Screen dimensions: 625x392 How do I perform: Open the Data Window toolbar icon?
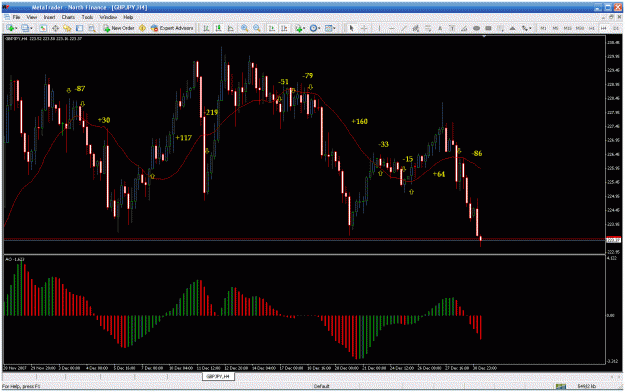pyautogui.click(x=55, y=28)
